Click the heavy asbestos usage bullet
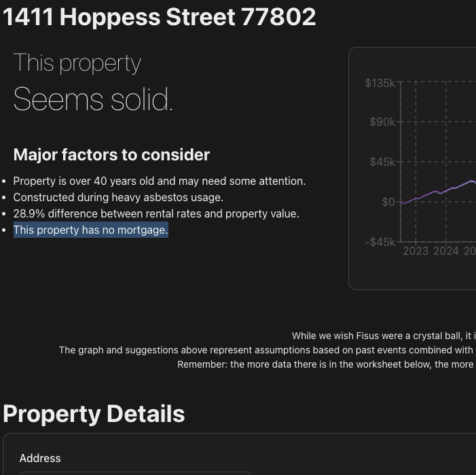Image resolution: width=476 pixels, height=475 pixels. (x=117, y=197)
